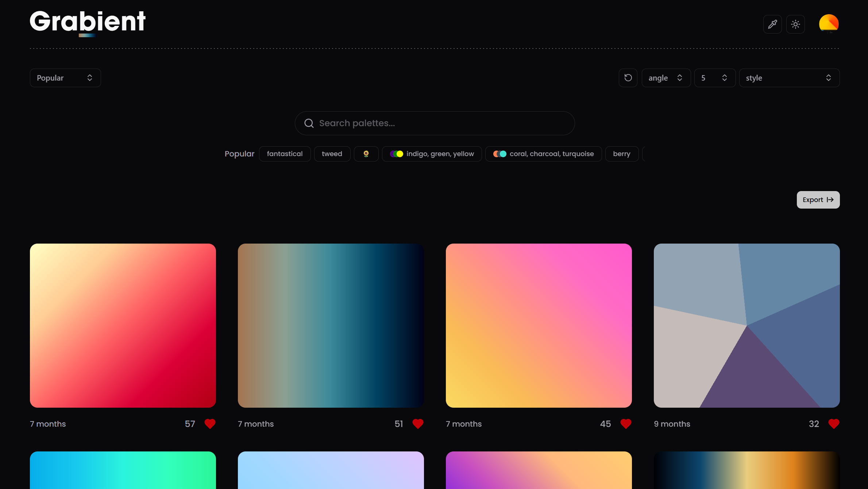Click the search magnifier icon
The height and width of the screenshot is (489, 868).
point(309,123)
